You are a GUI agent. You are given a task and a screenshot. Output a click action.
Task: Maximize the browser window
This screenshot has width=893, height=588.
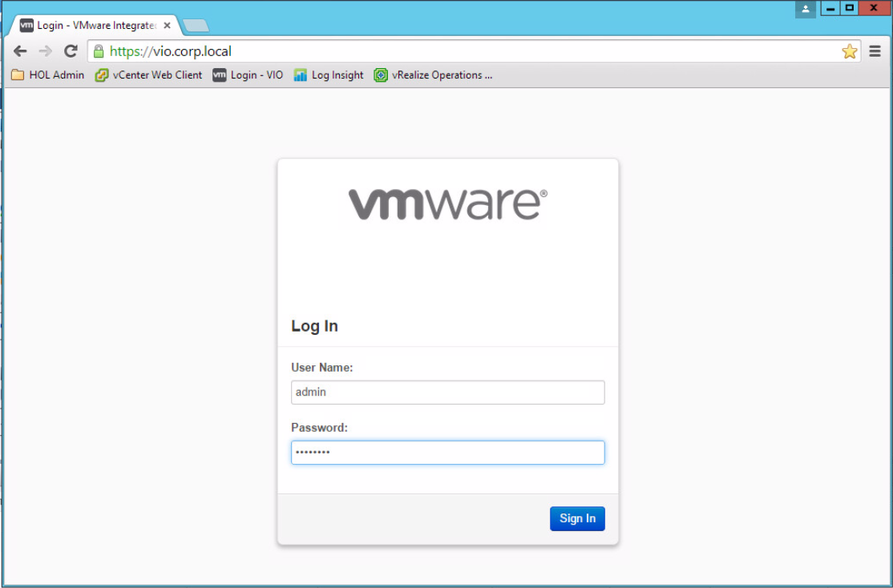coord(850,9)
